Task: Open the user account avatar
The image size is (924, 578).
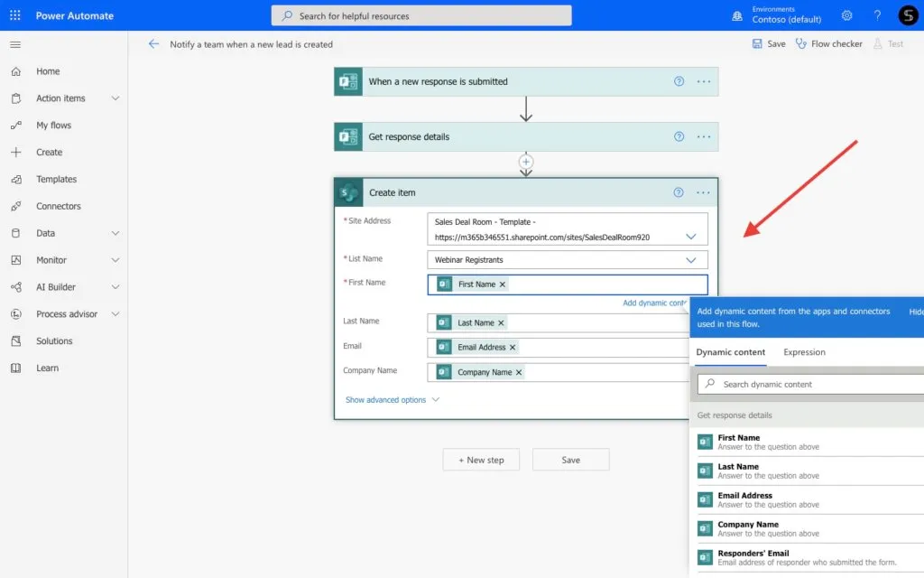Action: click(908, 15)
